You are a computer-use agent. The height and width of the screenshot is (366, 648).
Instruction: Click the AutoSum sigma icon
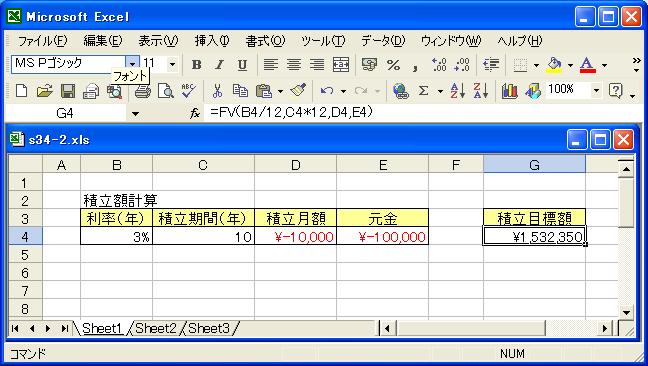(423, 90)
